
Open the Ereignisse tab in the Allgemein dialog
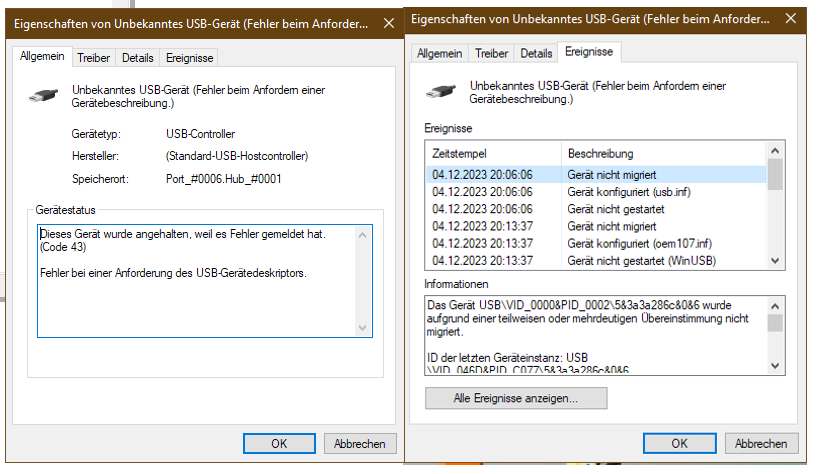tap(188, 58)
